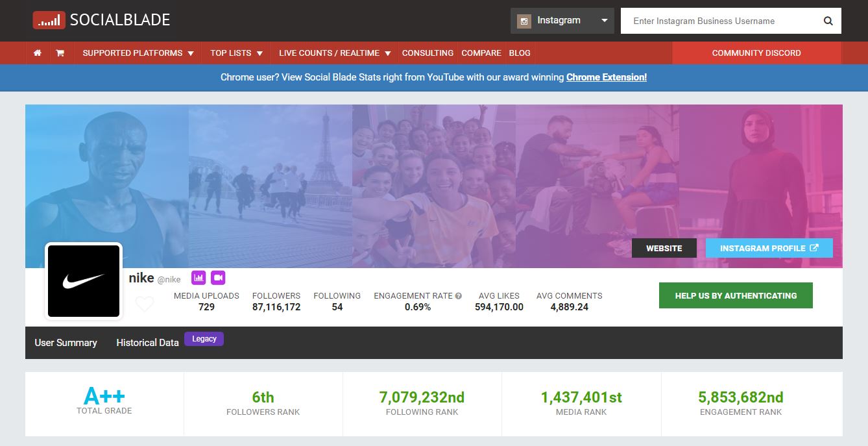Switch to the Historical Data tab
The width and height of the screenshot is (868, 446).
[147, 343]
